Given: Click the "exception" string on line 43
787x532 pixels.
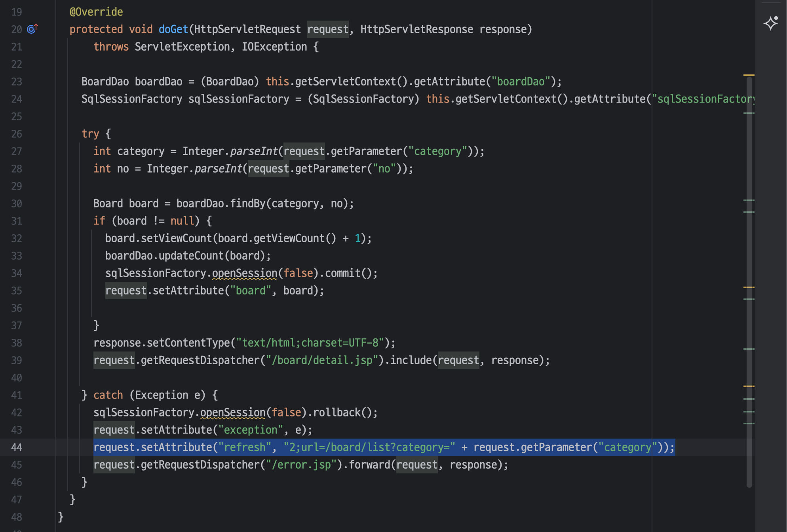Looking at the screenshot, I should [x=251, y=430].
